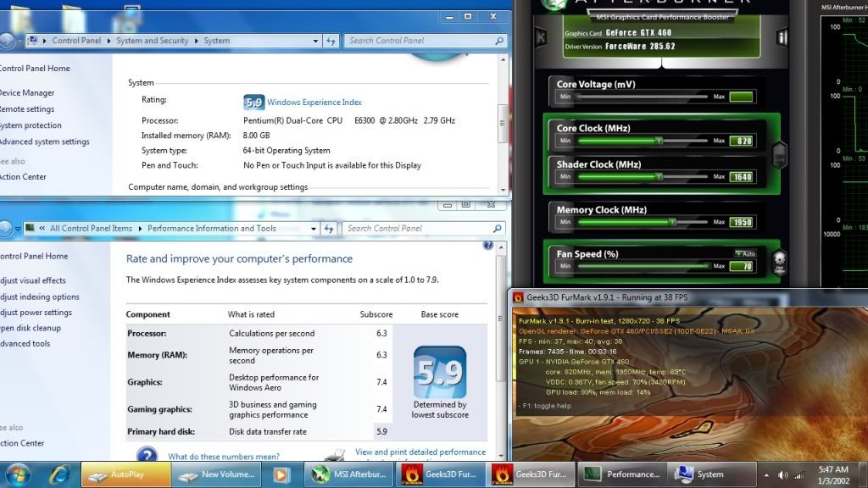Show hidden tray icons arrow
Image resolution: width=868 pixels, height=488 pixels.
tap(766, 474)
